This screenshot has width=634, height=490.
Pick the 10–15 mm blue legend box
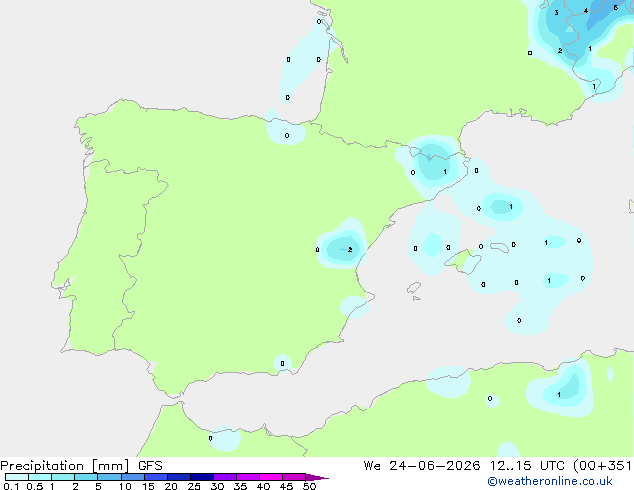coord(133,477)
